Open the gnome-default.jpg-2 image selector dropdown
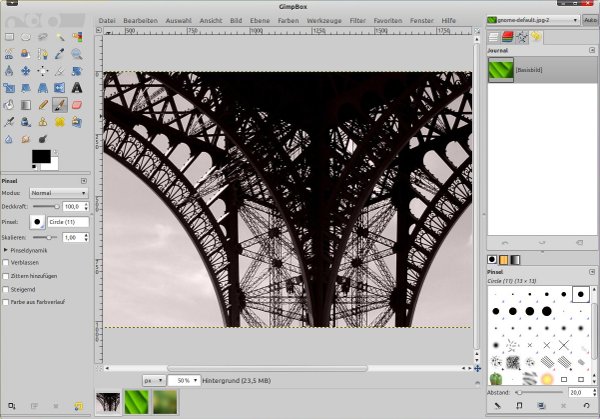The height and width of the screenshot is (419, 600). click(532, 19)
